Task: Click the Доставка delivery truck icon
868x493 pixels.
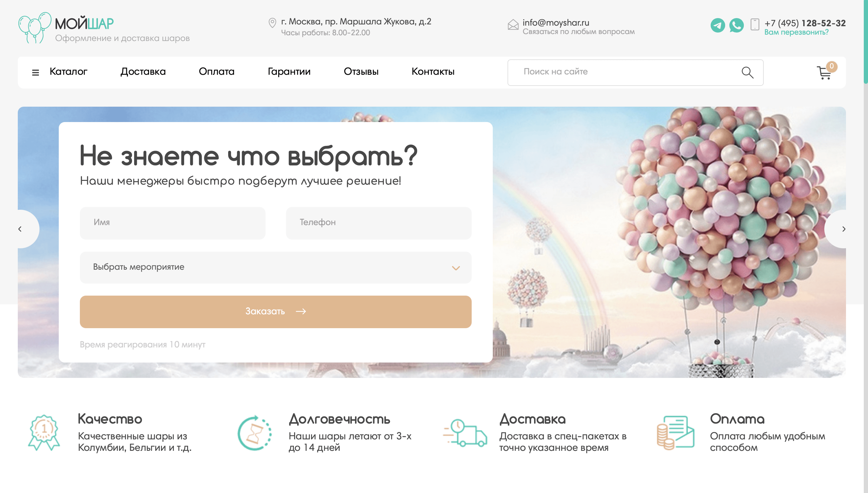Action: [x=465, y=433]
